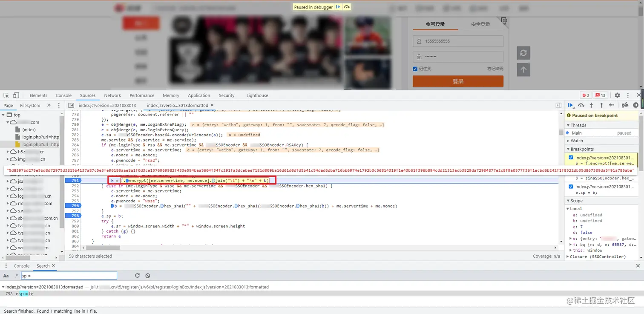Collapse the Scope section
The image size is (644, 314).
[577, 201]
